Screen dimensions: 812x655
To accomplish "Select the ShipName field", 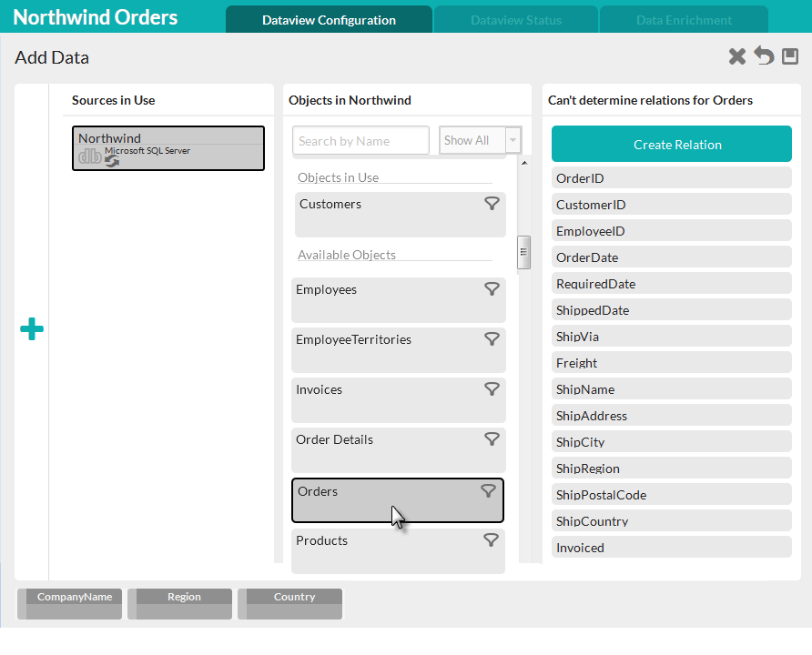I will pos(671,389).
